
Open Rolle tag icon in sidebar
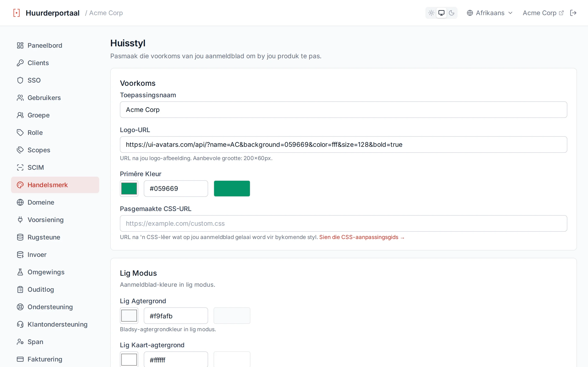(20, 133)
